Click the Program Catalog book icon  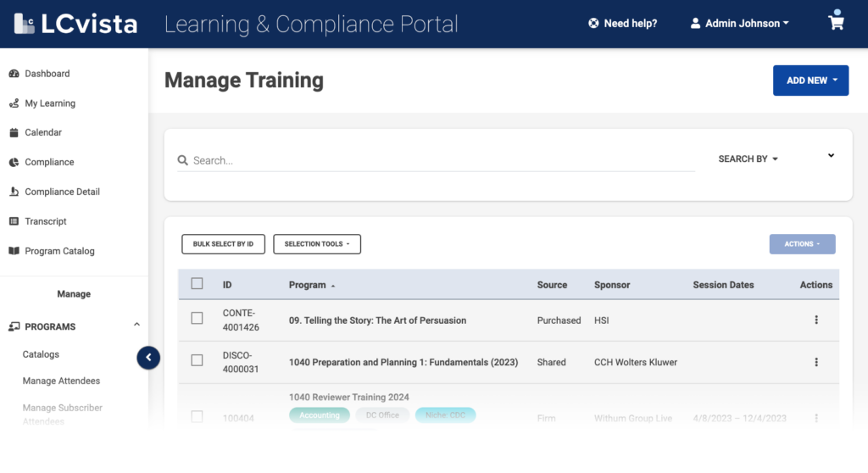tap(14, 251)
